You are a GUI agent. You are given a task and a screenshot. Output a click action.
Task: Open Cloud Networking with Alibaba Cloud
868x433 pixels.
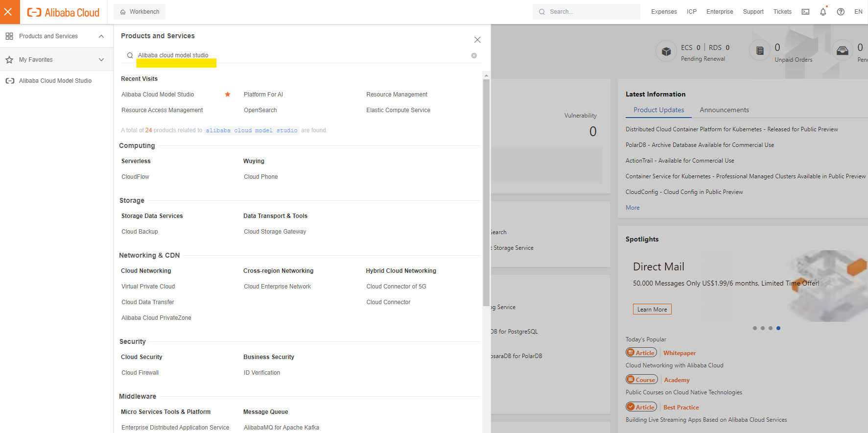(x=675, y=365)
